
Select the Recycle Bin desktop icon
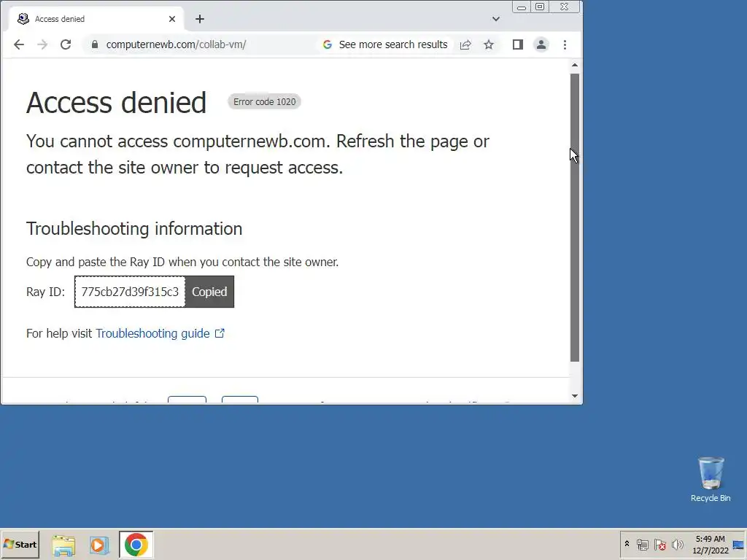point(711,480)
